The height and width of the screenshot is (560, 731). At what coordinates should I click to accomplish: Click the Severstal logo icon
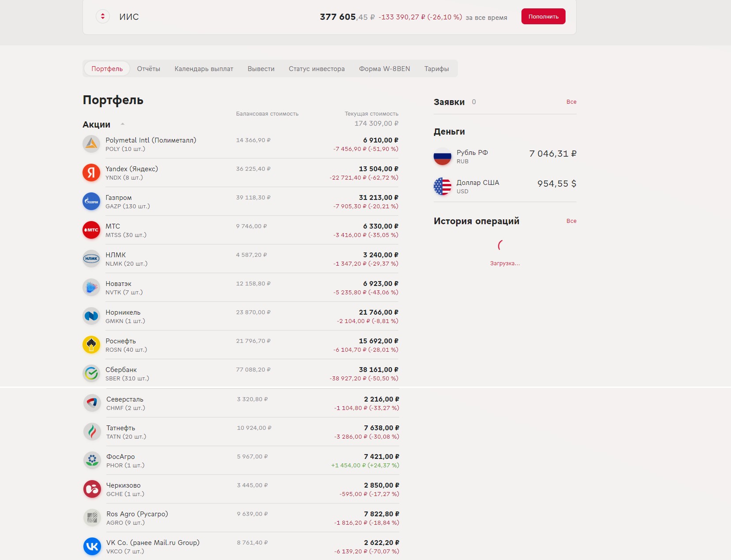[x=92, y=403]
